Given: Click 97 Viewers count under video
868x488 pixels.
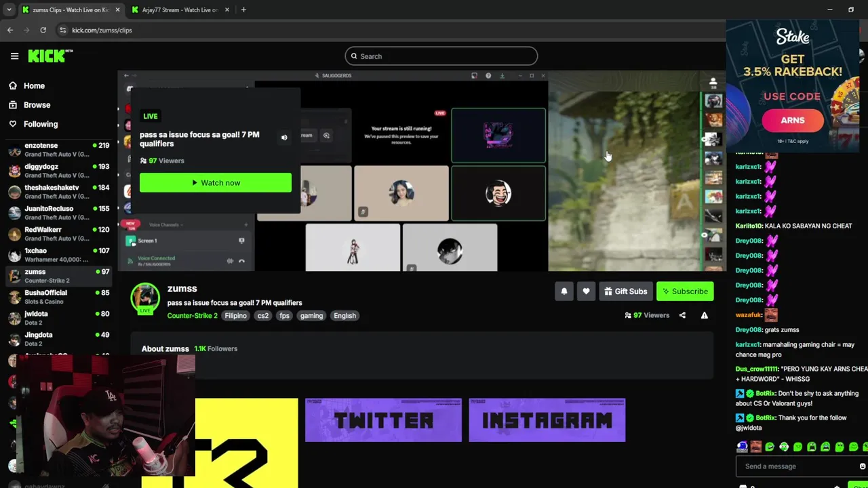Looking at the screenshot, I should [647, 315].
